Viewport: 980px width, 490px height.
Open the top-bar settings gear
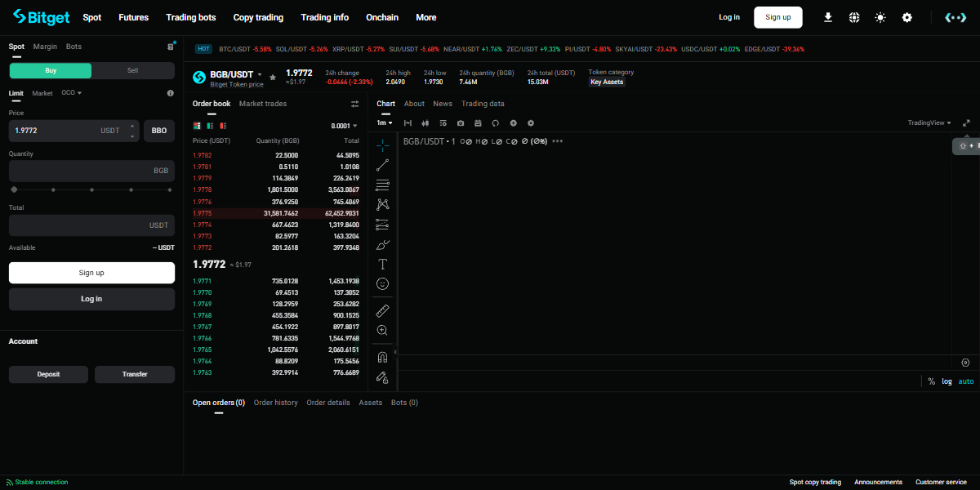coord(906,17)
